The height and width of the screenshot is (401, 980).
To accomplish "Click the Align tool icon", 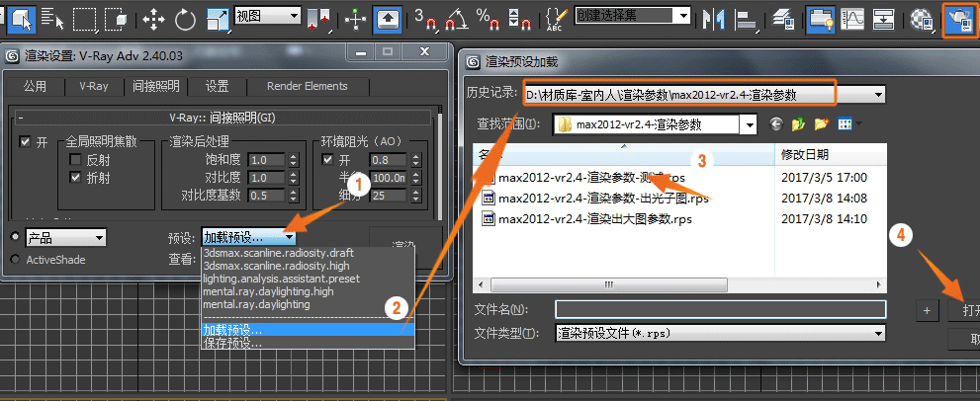I will [745, 20].
